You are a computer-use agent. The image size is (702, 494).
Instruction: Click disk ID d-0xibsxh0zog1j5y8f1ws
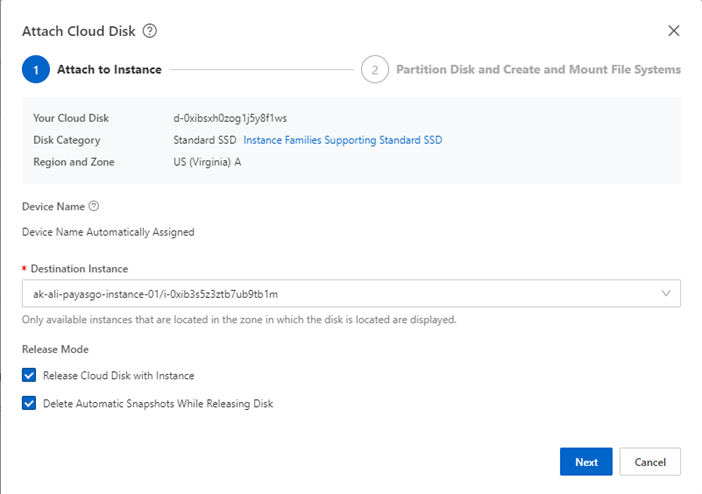[x=230, y=118]
